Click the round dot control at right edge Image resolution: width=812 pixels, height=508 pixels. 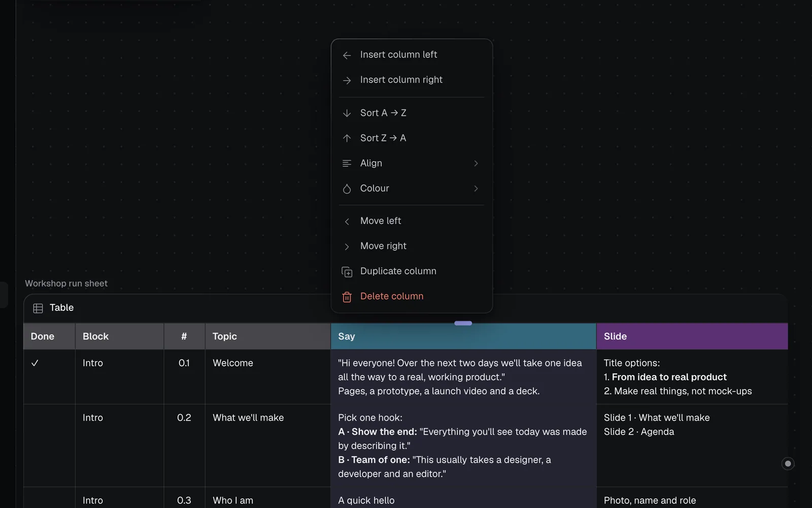(x=788, y=463)
